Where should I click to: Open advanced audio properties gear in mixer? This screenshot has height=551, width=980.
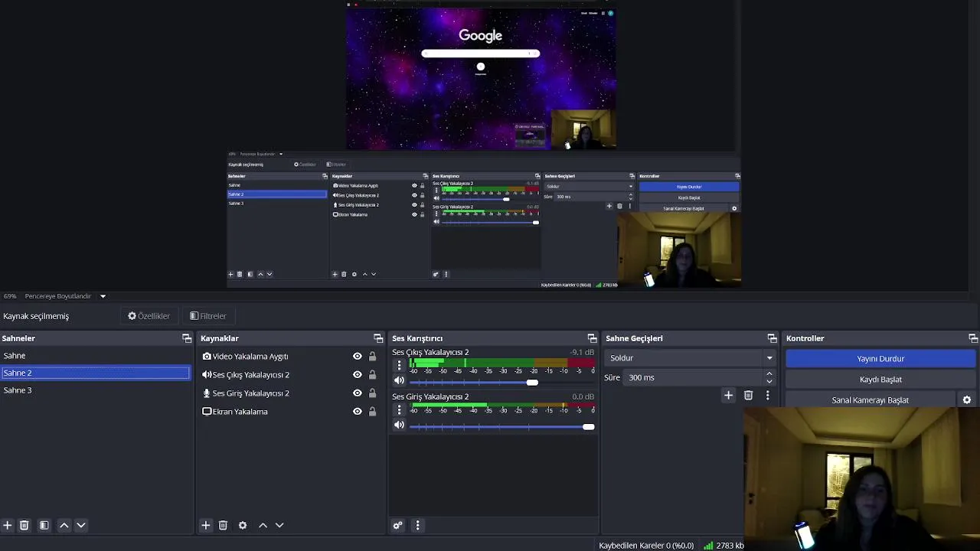coord(397,525)
